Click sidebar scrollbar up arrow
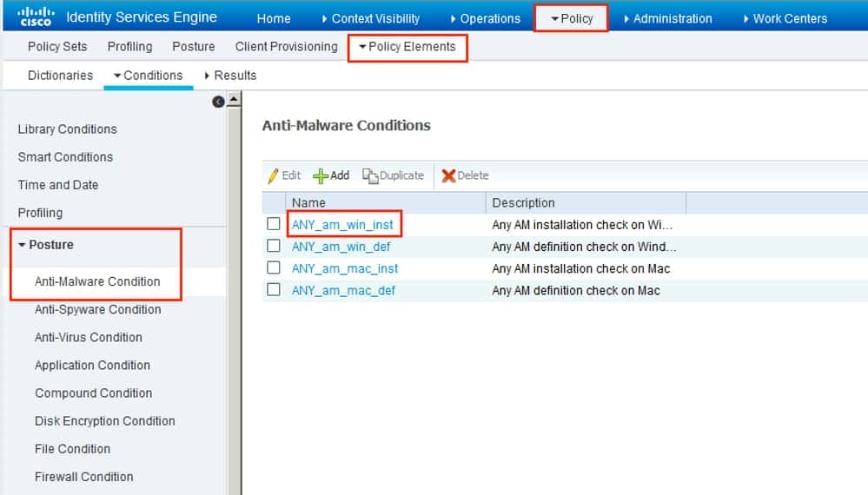Image resolution: width=868 pixels, height=495 pixels. 235,100
